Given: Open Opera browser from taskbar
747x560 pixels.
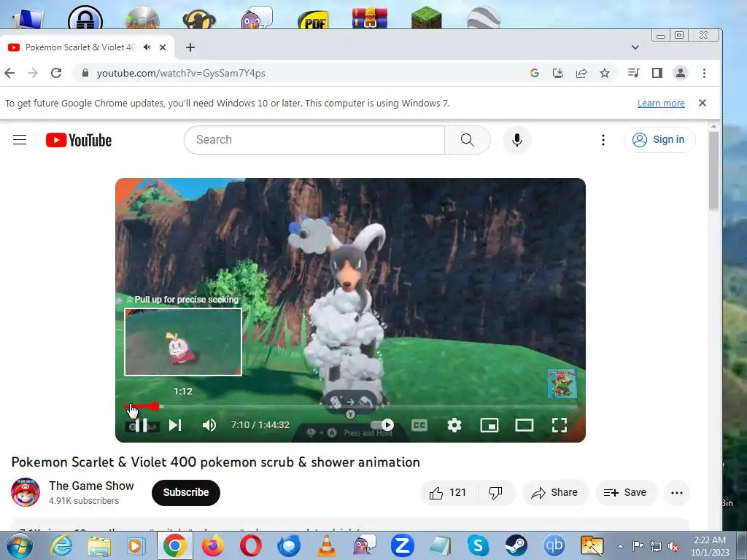Looking at the screenshot, I should coord(251,545).
